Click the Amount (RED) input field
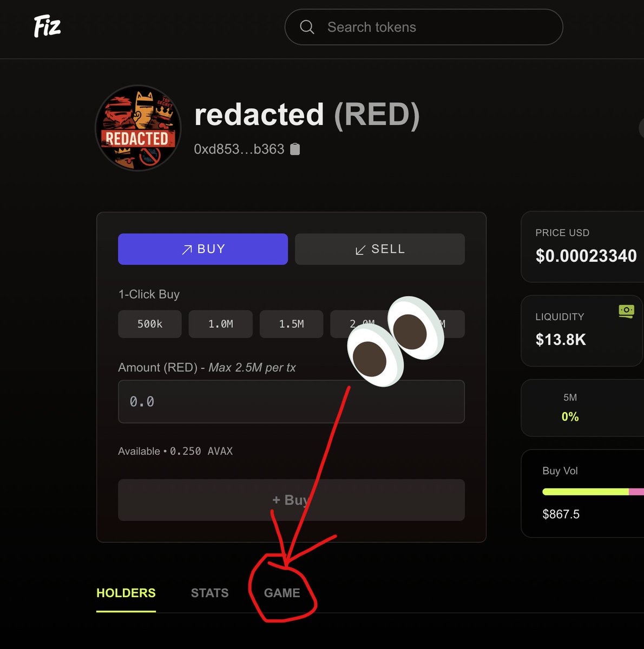The image size is (644, 649). click(x=291, y=401)
